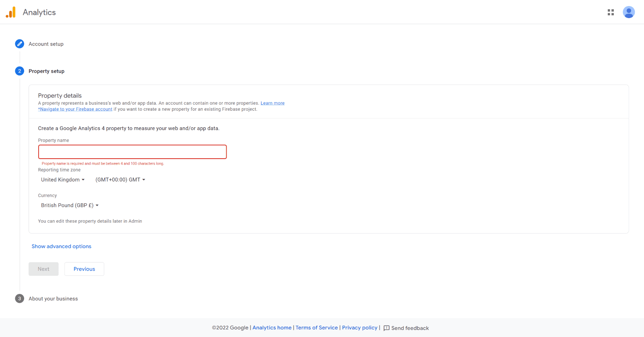Click the Account setup pencil step icon
644x337 pixels.
tap(19, 44)
